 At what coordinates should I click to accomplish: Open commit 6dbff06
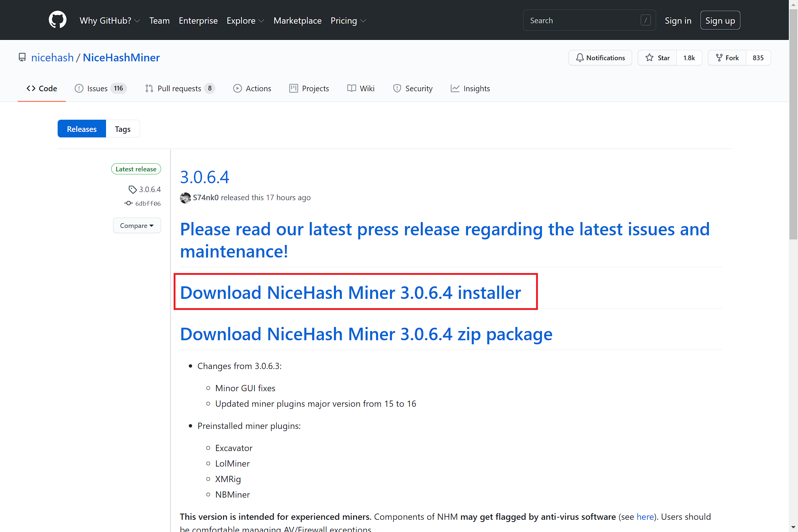point(148,204)
